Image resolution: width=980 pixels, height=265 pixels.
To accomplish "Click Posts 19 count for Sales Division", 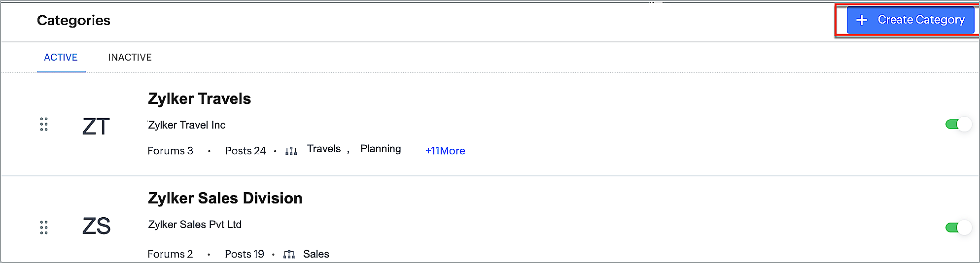I will coord(244,254).
